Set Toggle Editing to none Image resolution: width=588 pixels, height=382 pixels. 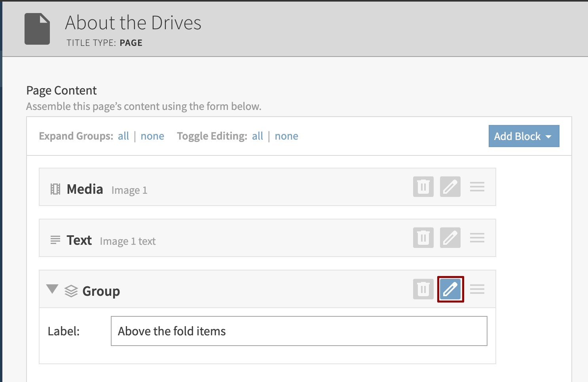[x=286, y=136]
